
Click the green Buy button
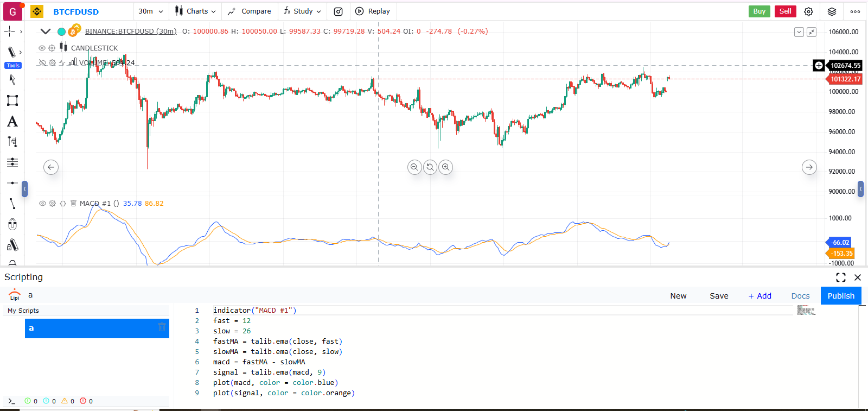click(759, 11)
